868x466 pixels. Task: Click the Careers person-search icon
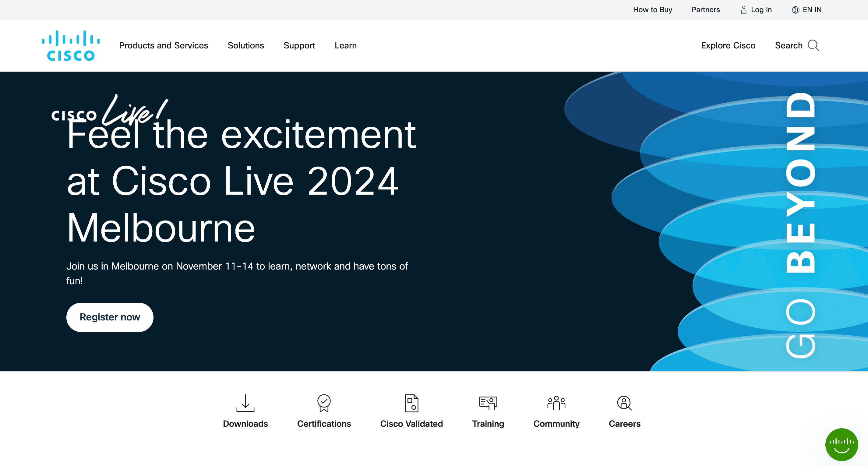[624, 403]
